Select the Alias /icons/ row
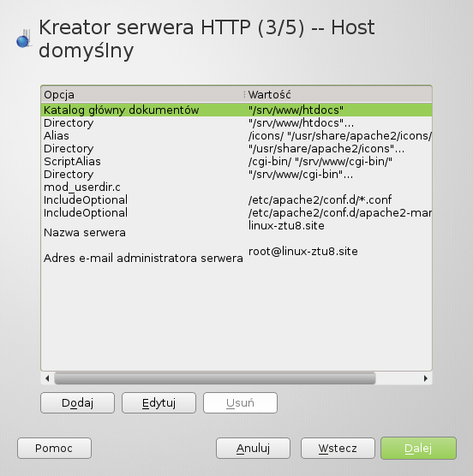This screenshot has width=473, height=476. (236, 136)
